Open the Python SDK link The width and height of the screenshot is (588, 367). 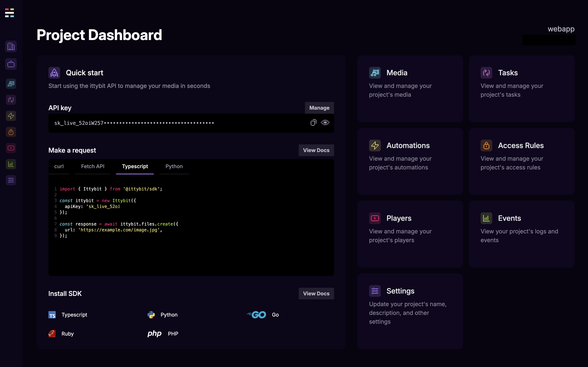(x=169, y=315)
